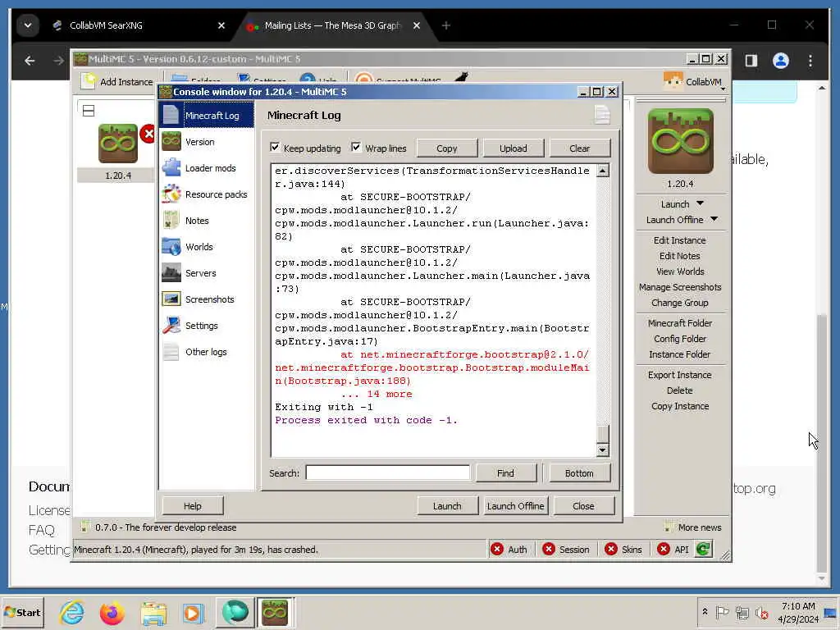Collapse the instance group expander
The image size is (840, 630).
pyautogui.click(x=89, y=111)
